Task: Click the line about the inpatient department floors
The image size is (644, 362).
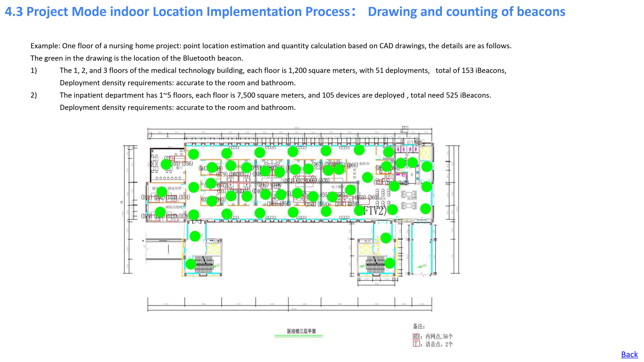Action: pos(275,95)
